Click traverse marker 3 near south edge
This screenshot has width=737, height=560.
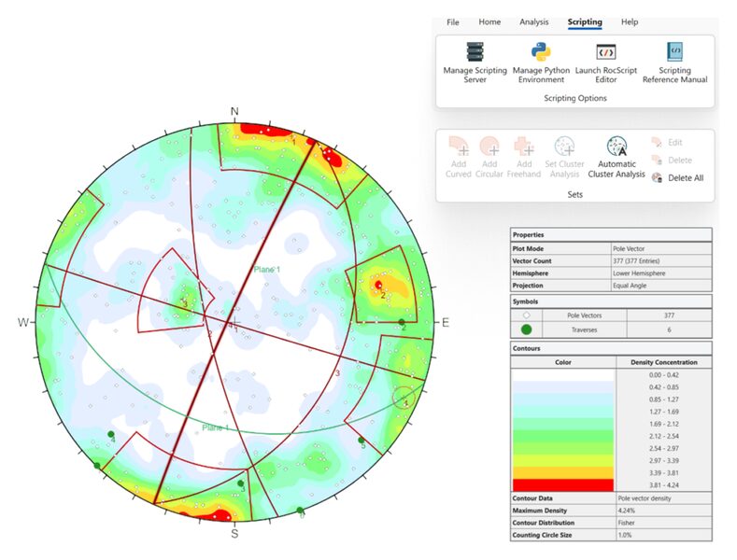click(x=241, y=483)
